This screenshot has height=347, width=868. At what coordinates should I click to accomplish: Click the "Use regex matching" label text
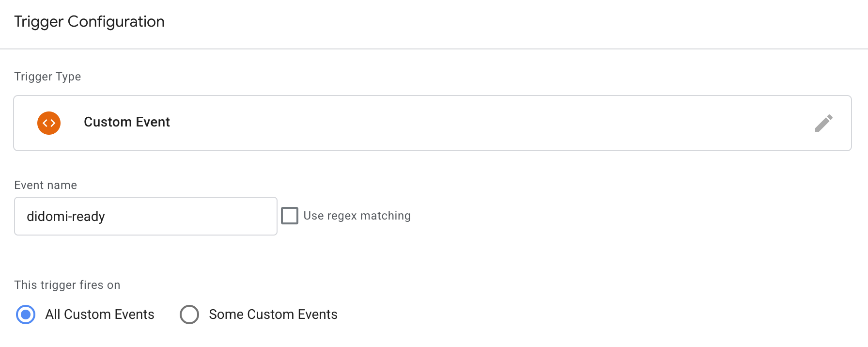(x=357, y=216)
